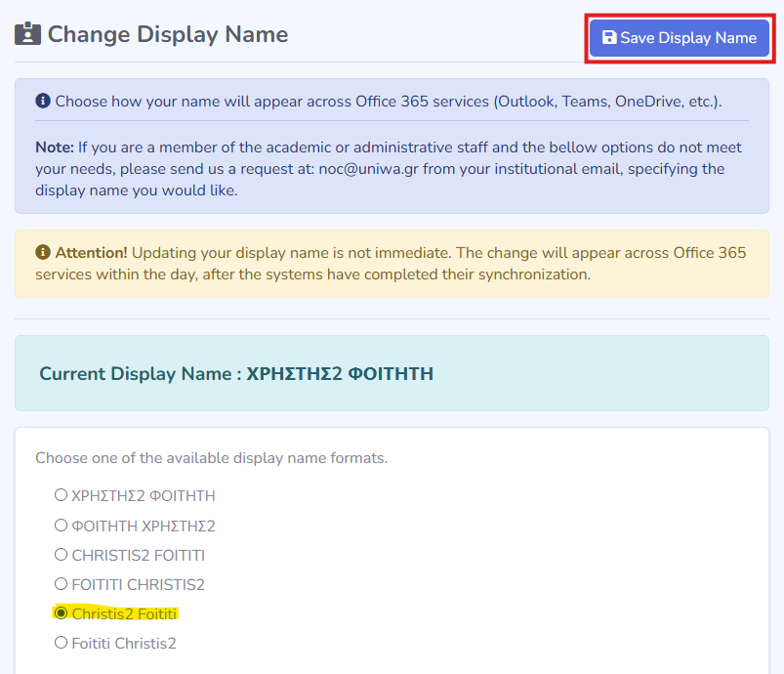
Task: Click the Christis2 Foititi label text
Action: 124,614
